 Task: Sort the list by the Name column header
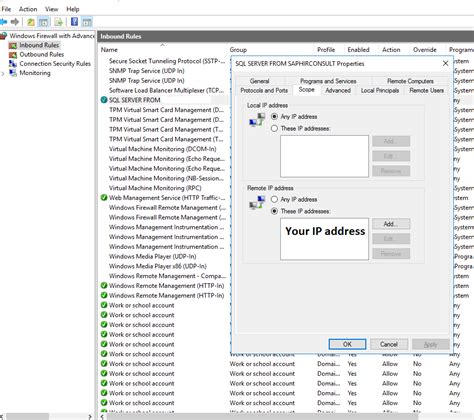pos(163,50)
